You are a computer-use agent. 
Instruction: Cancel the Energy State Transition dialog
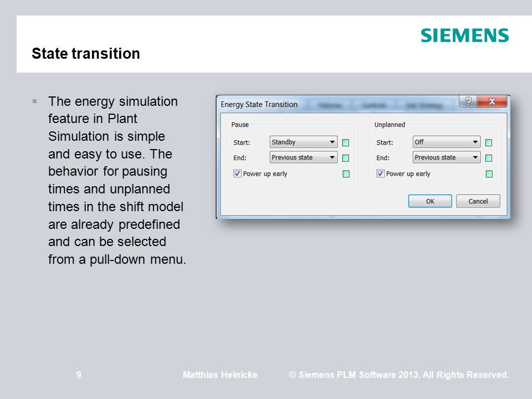478,201
